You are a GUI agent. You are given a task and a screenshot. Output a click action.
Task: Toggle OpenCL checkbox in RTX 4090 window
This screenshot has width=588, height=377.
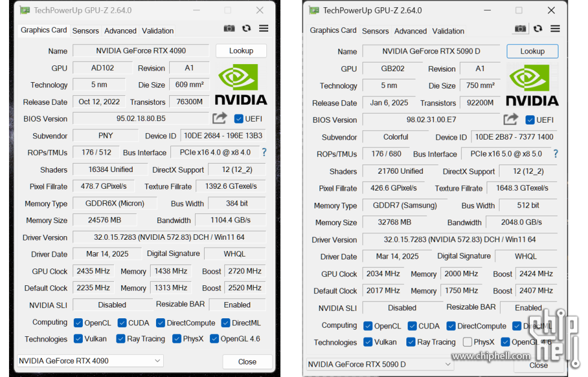79,322
